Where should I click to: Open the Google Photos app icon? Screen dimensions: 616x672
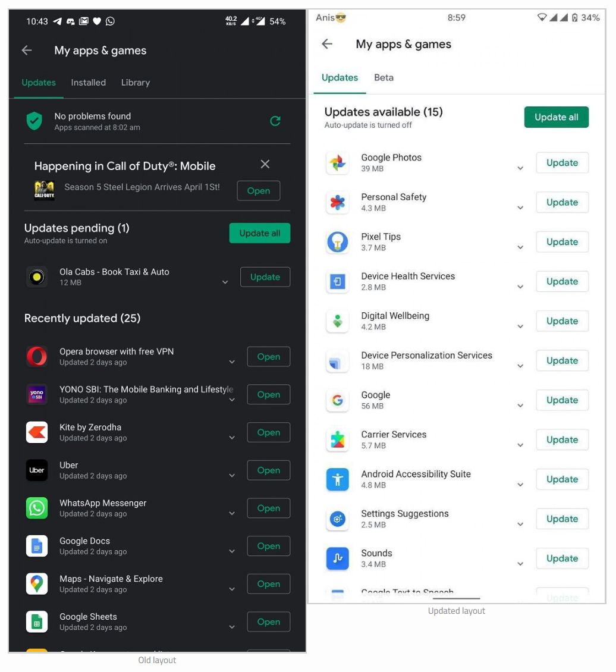coord(338,162)
